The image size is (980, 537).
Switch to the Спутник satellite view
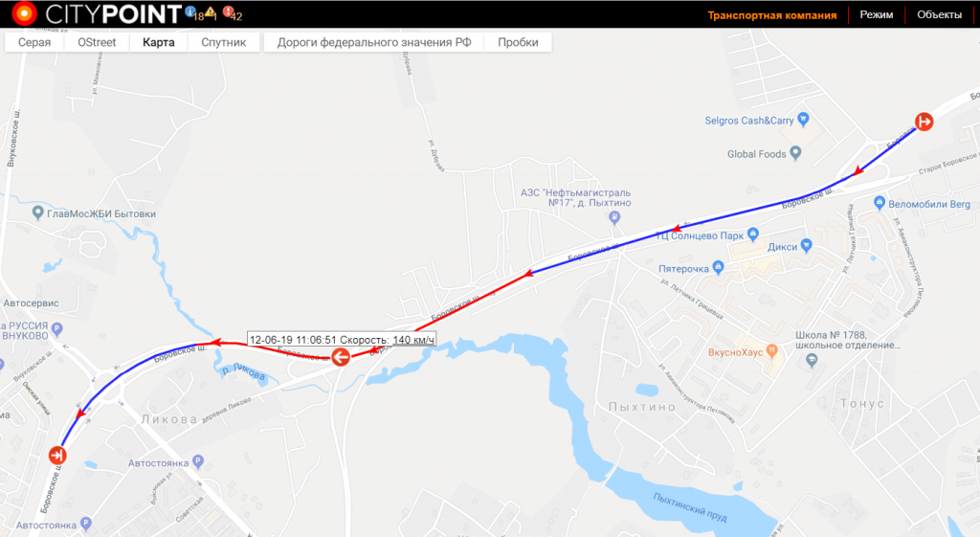[224, 42]
